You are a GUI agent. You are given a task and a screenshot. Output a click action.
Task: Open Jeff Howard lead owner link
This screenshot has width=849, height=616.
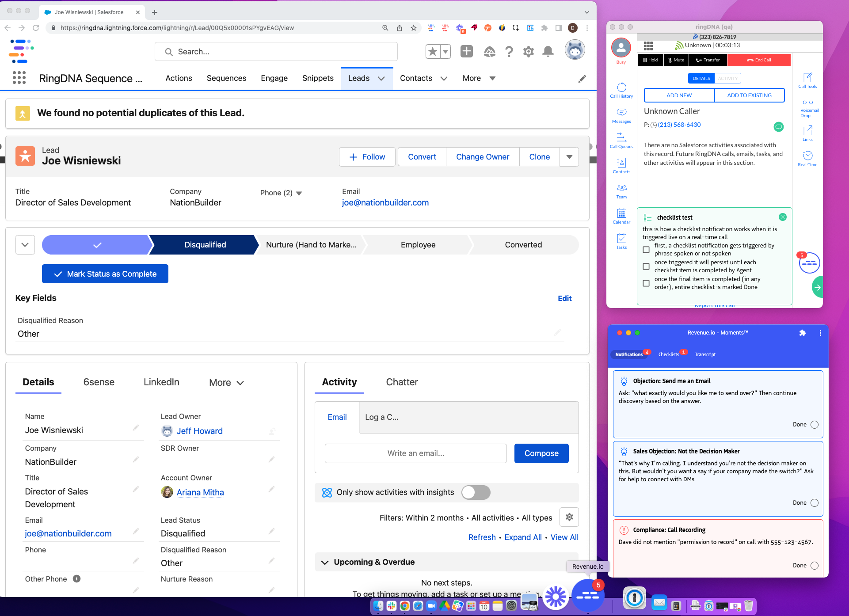(x=200, y=431)
